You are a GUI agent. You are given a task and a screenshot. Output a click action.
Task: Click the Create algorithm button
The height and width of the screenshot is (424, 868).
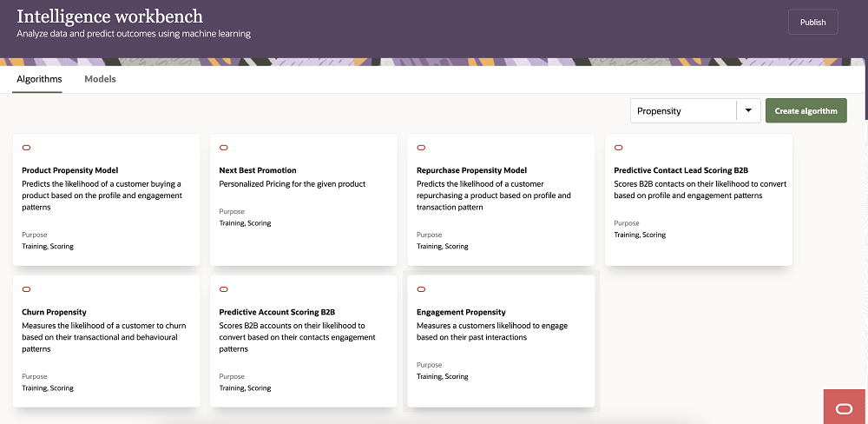tap(806, 111)
